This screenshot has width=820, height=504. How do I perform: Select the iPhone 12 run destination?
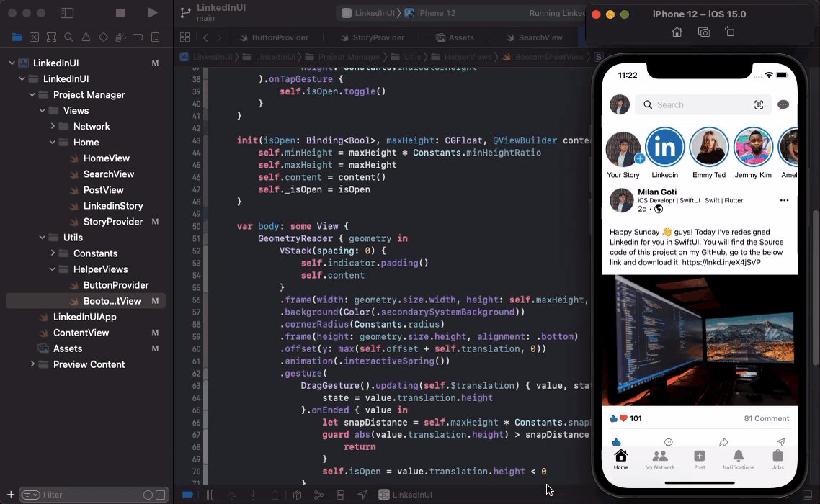[430, 13]
